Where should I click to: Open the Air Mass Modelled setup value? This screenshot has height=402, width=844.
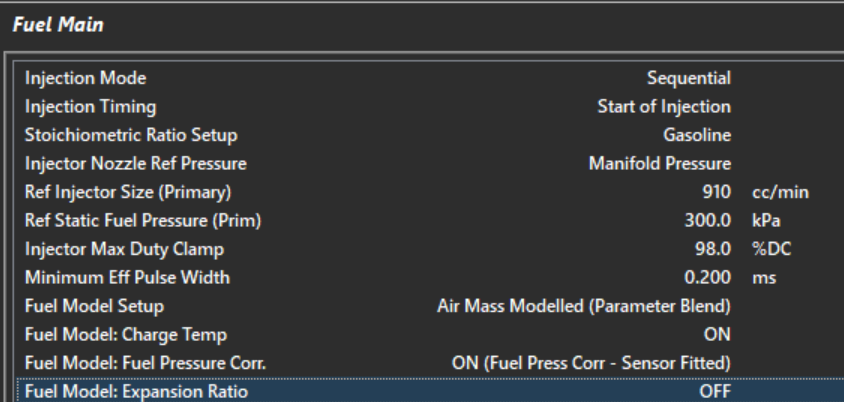click(584, 305)
